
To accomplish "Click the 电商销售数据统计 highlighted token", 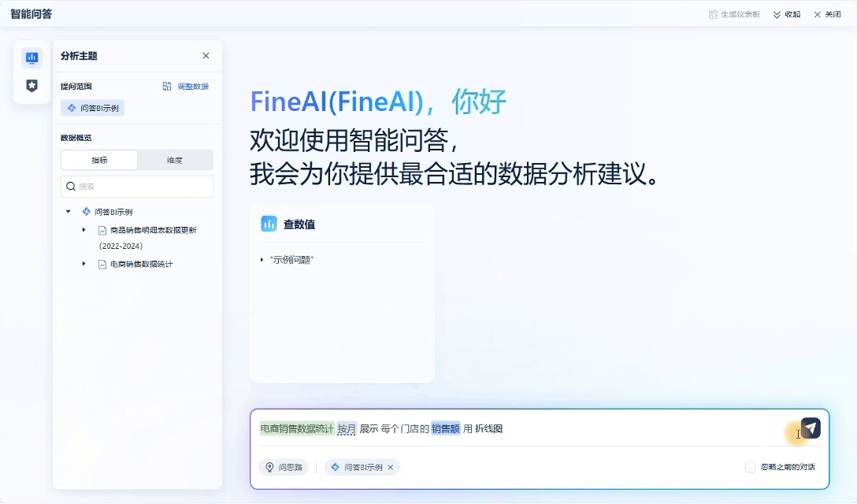I will [297, 429].
